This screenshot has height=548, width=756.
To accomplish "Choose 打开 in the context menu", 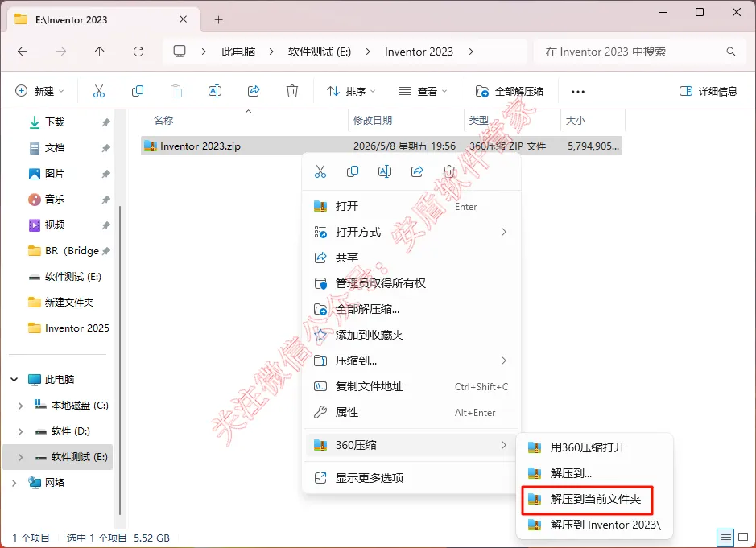I will (x=413, y=206).
